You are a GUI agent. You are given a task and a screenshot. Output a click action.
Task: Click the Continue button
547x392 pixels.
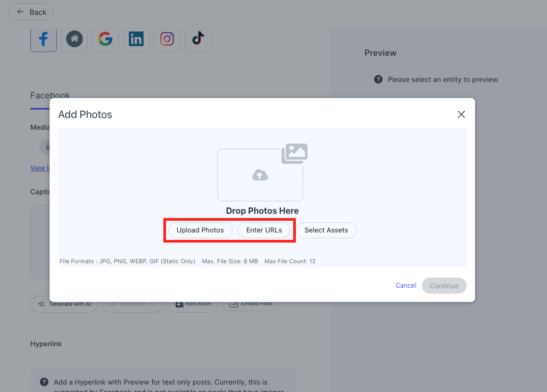[x=444, y=286]
